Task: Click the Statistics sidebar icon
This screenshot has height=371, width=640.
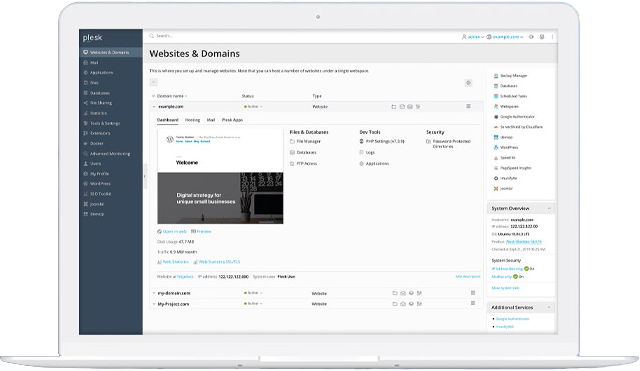Action: click(86, 113)
